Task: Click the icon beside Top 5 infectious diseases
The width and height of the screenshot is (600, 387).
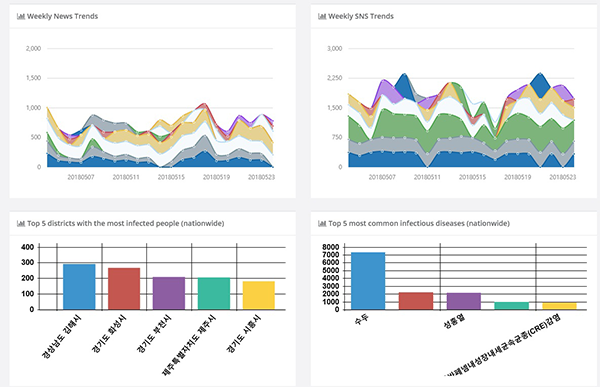Action: click(x=322, y=224)
